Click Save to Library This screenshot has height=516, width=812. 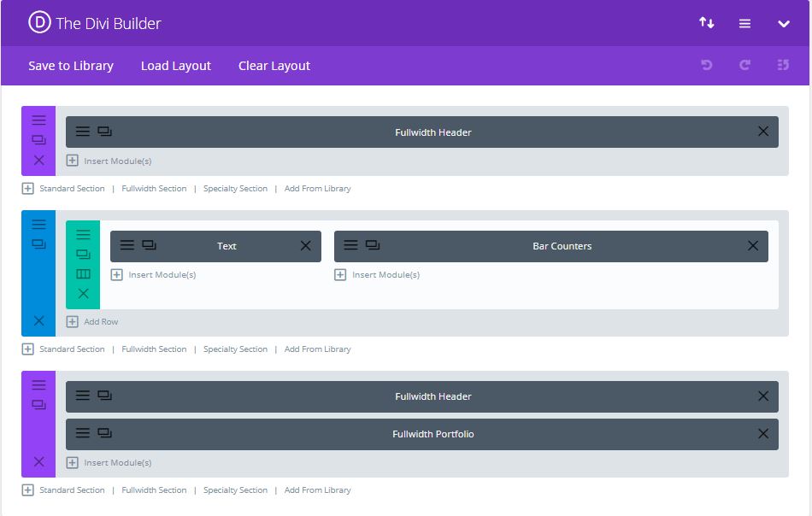pos(71,66)
